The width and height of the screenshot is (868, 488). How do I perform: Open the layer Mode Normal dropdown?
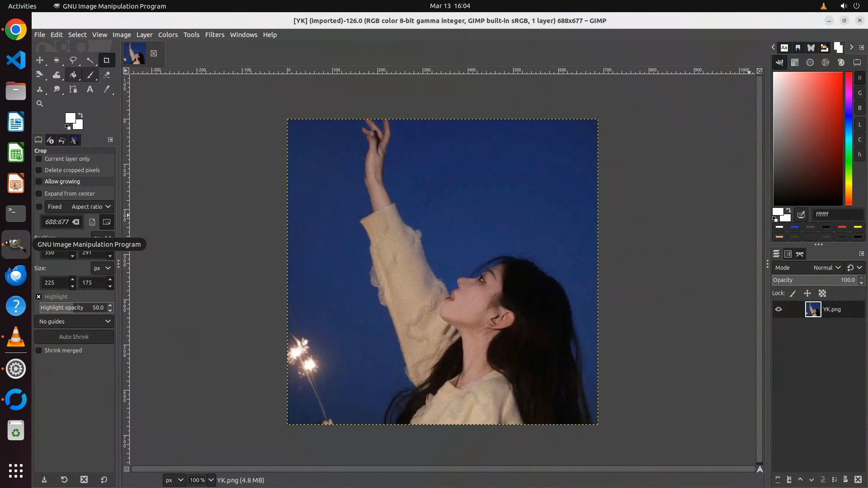[826, 268]
